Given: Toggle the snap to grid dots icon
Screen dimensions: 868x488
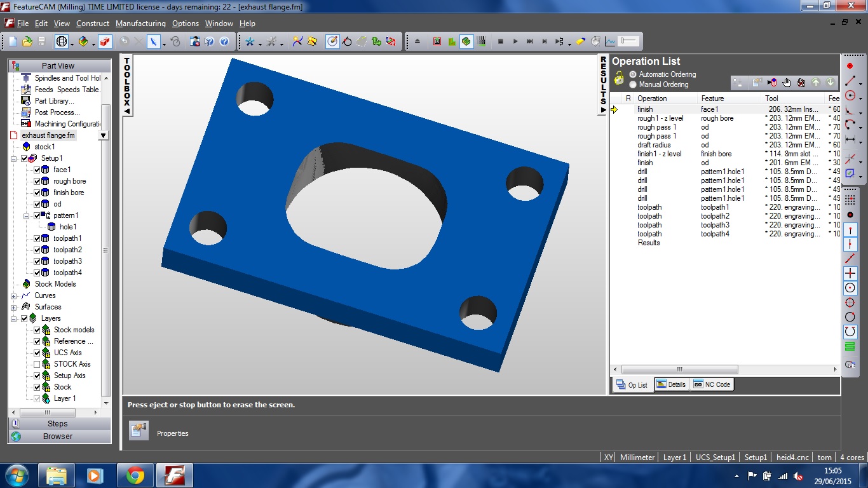Looking at the screenshot, I should click(850, 200).
